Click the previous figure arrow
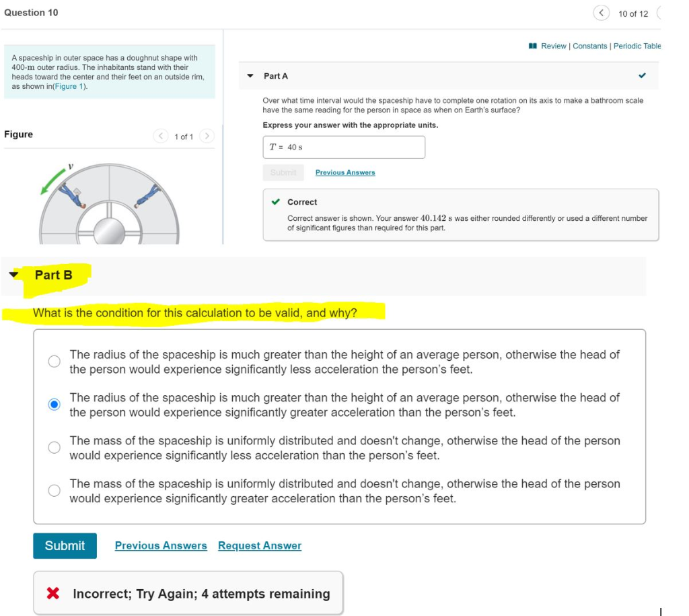Image resolution: width=689 pixels, height=616 pixels. click(161, 135)
